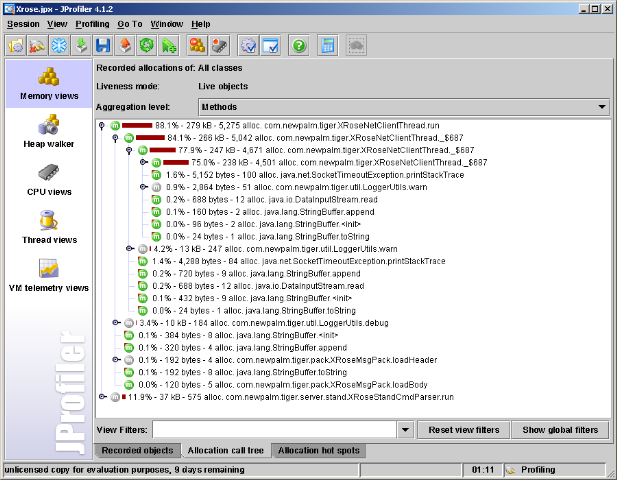Click the greyed dashed-outline toolbar icon
617x480 pixels.
coord(357,46)
